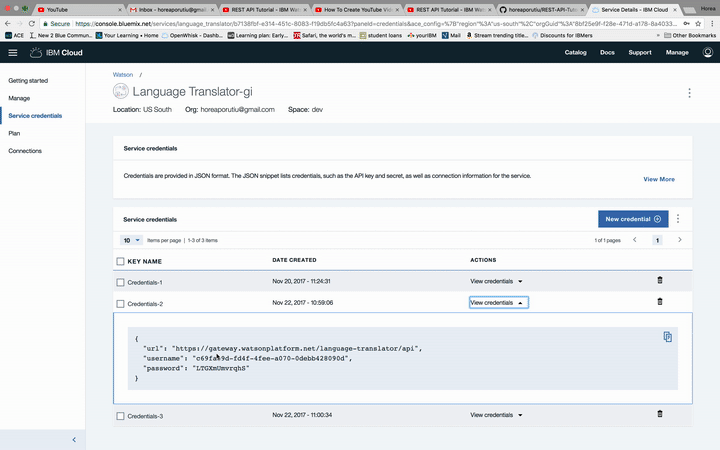
Task: Click the View More link
Action: pyautogui.click(x=659, y=179)
